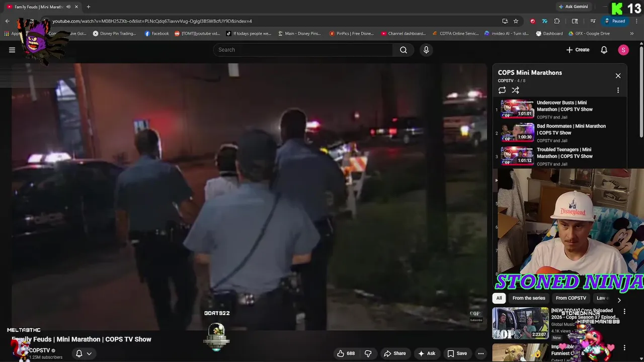
Task: Click the Ask button below video
Action: click(426, 353)
